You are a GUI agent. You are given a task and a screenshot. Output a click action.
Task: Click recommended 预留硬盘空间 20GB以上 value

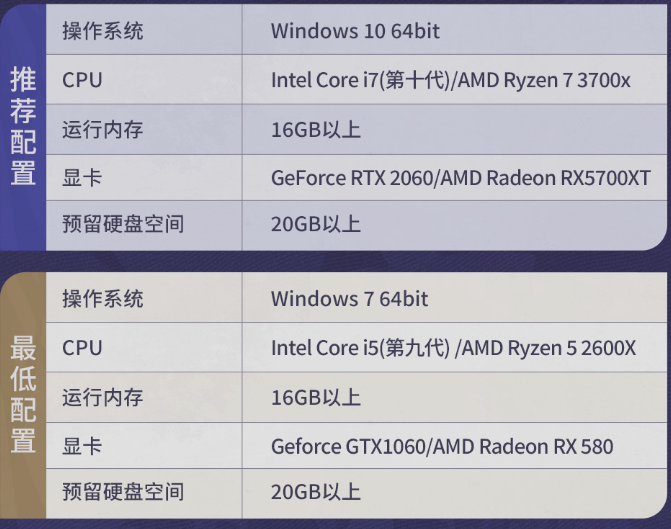click(x=316, y=224)
